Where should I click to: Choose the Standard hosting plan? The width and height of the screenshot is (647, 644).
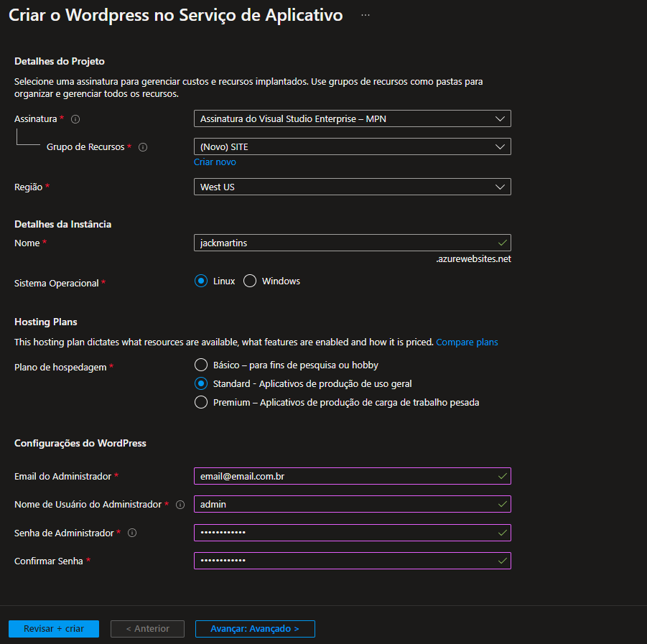(x=201, y=383)
